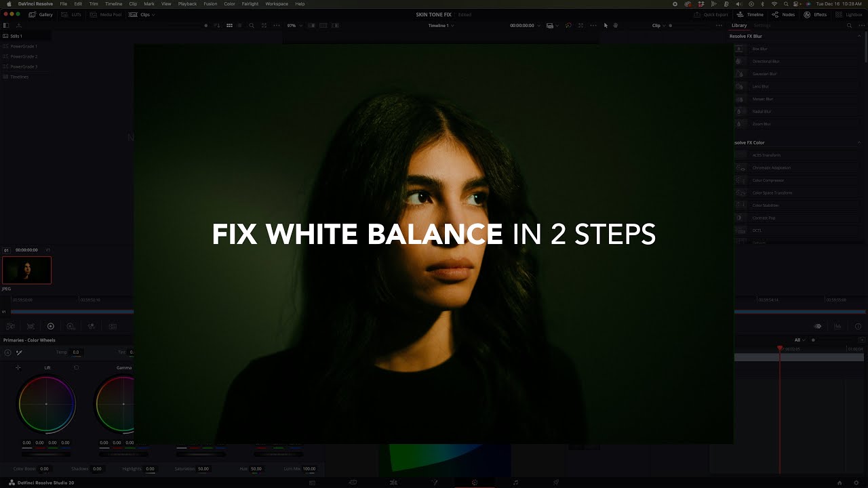The width and height of the screenshot is (868, 488).
Task: Switch gallery to thumbnail grid view
Action: click(229, 25)
